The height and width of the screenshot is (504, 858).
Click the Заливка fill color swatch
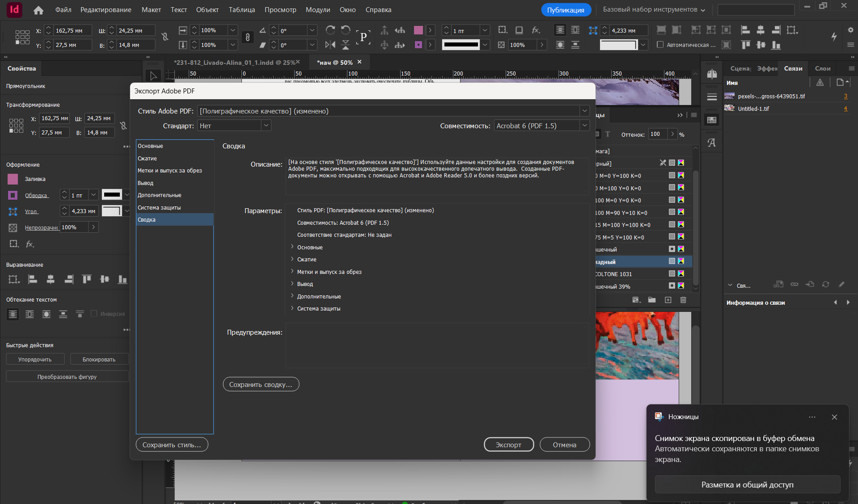point(13,179)
